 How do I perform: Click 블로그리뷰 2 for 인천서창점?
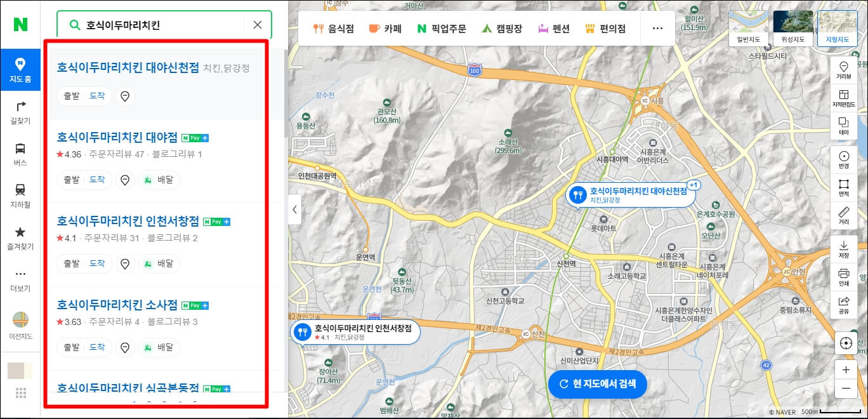click(x=173, y=238)
